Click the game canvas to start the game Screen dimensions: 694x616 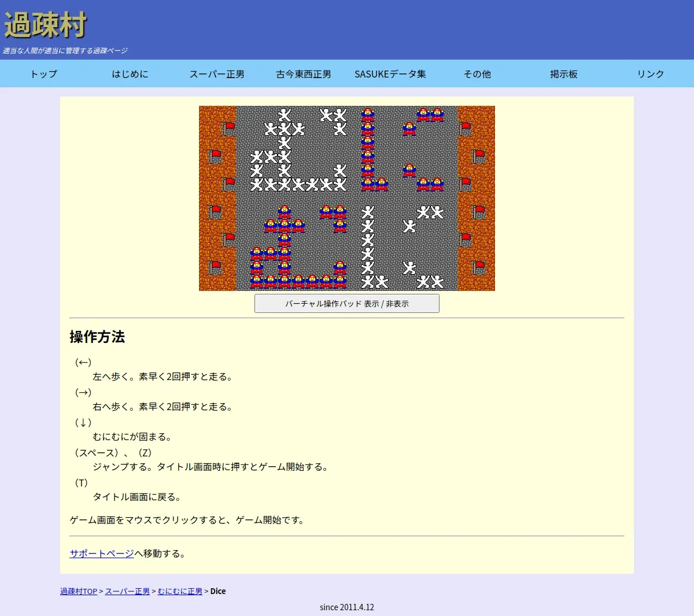pos(347,198)
